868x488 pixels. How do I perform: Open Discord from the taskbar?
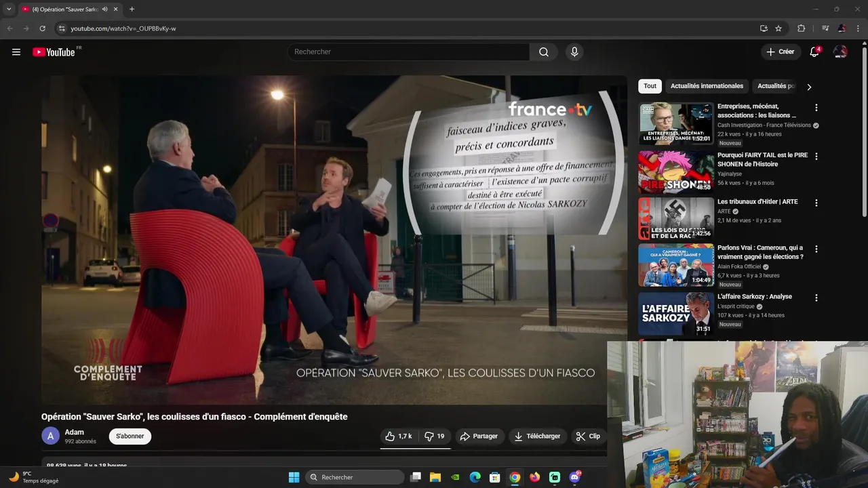point(575,477)
